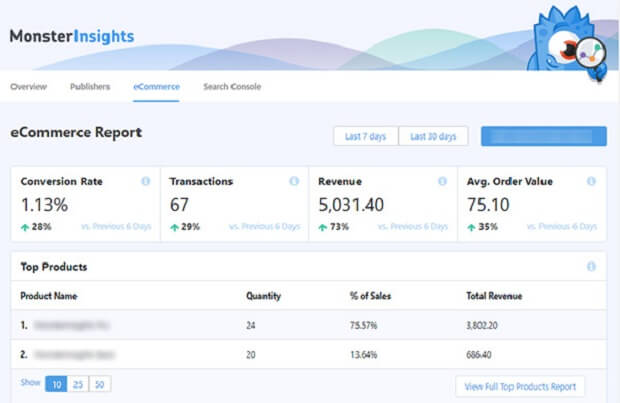Select the Last 30 days range

(x=433, y=136)
